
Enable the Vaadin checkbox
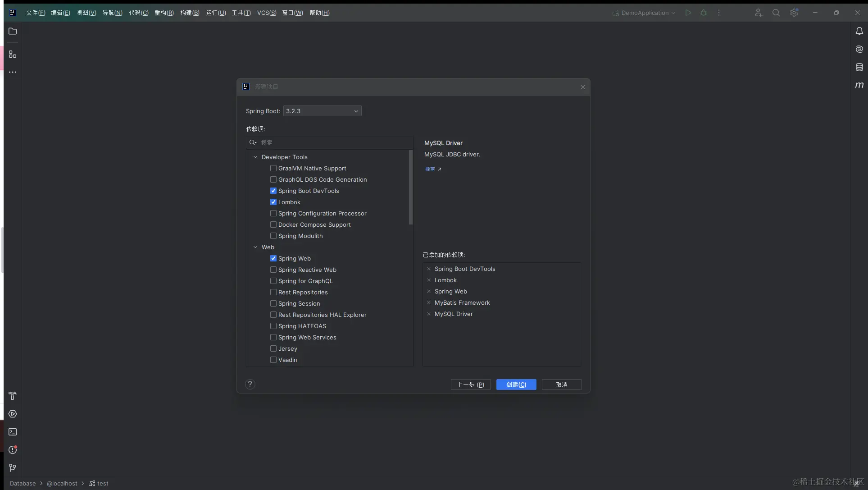pyautogui.click(x=273, y=360)
